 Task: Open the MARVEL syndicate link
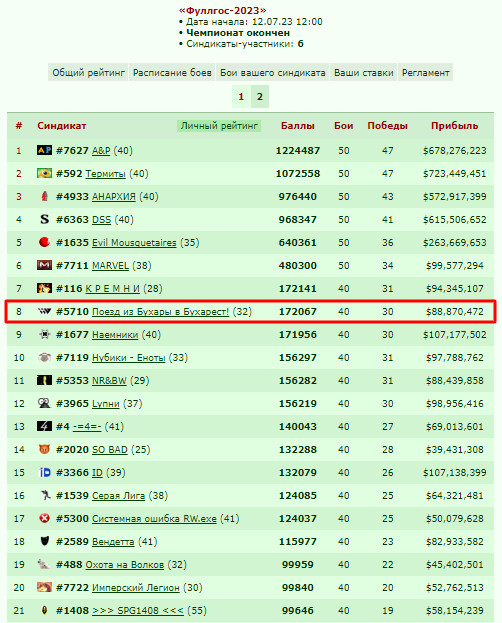tap(110, 266)
